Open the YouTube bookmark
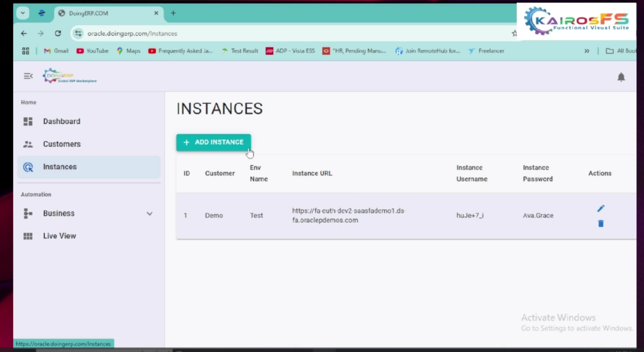Viewport: 644px width, 352px height. (x=92, y=51)
